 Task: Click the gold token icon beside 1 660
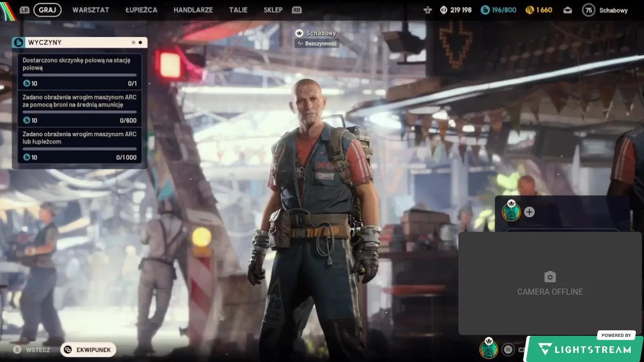(x=529, y=10)
